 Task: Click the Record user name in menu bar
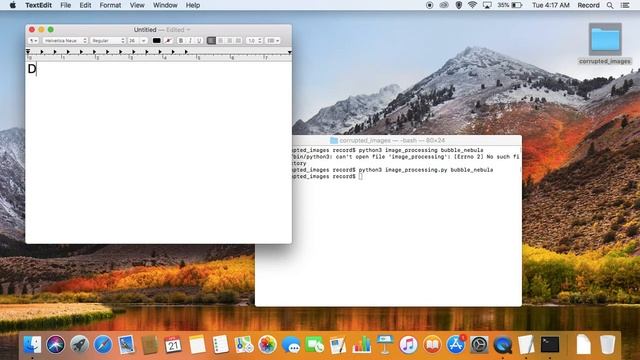(x=588, y=5)
